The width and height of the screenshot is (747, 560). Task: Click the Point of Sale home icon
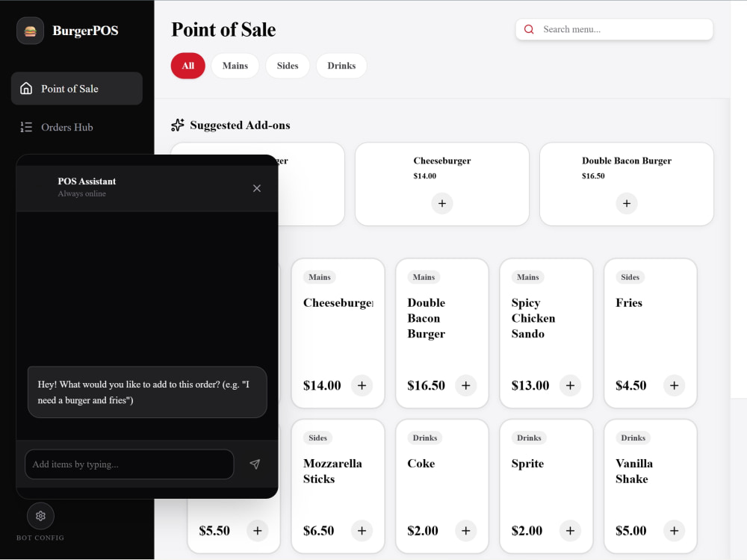pos(26,89)
